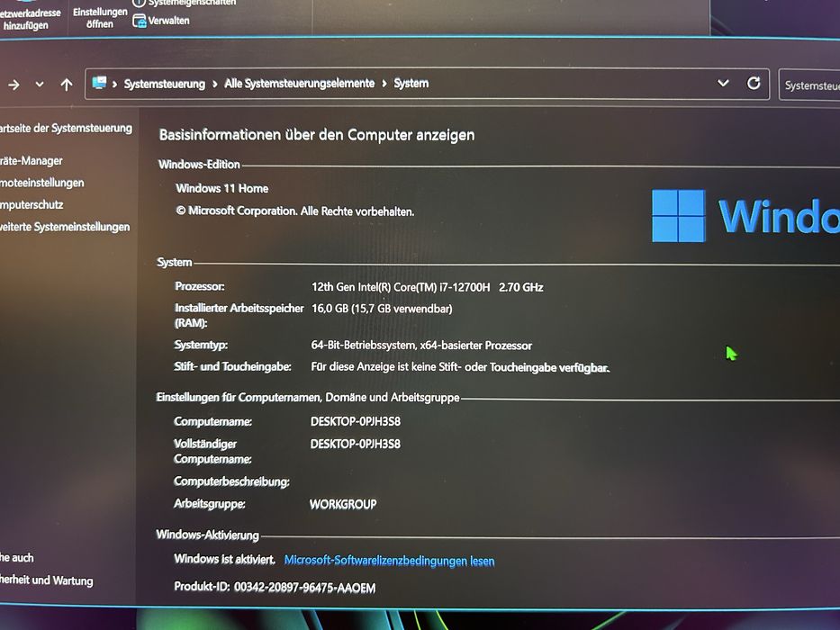This screenshot has width=840, height=630.
Task: Click Windows ist aktiviert text
Action: [224, 559]
